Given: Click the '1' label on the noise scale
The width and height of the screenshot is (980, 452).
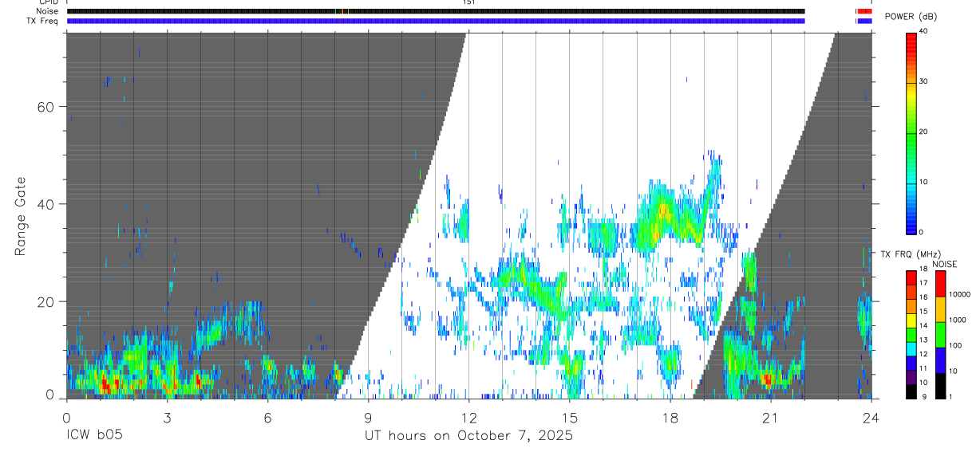Looking at the screenshot, I should (x=951, y=396).
